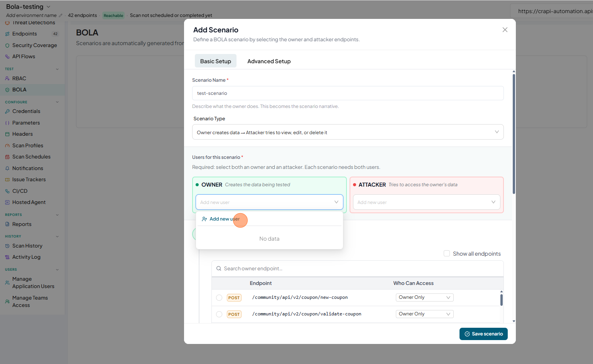Expand the Bola-testing project switcher
The height and width of the screenshot is (364, 593).
tap(49, 7)
